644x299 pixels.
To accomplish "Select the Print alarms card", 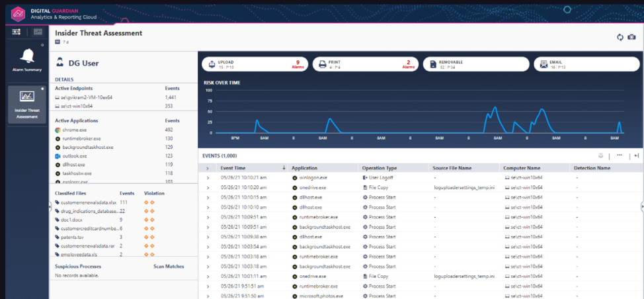I will tap(366, 64).
